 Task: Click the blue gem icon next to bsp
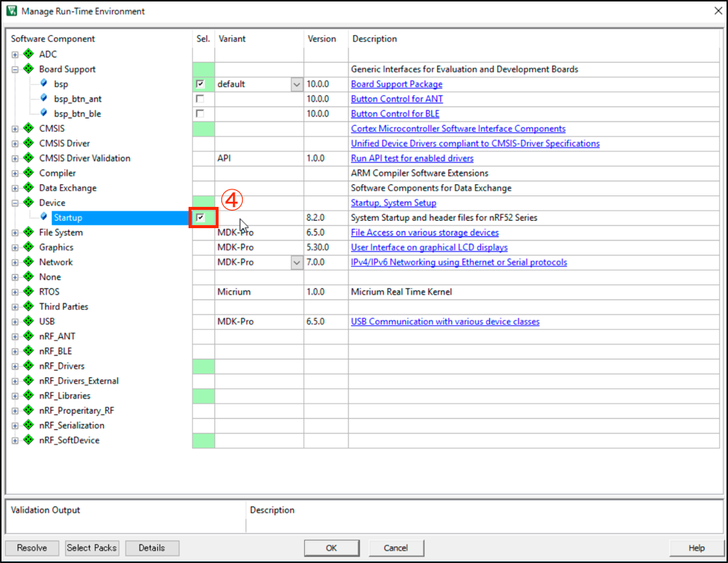click(x=44, y=84)
